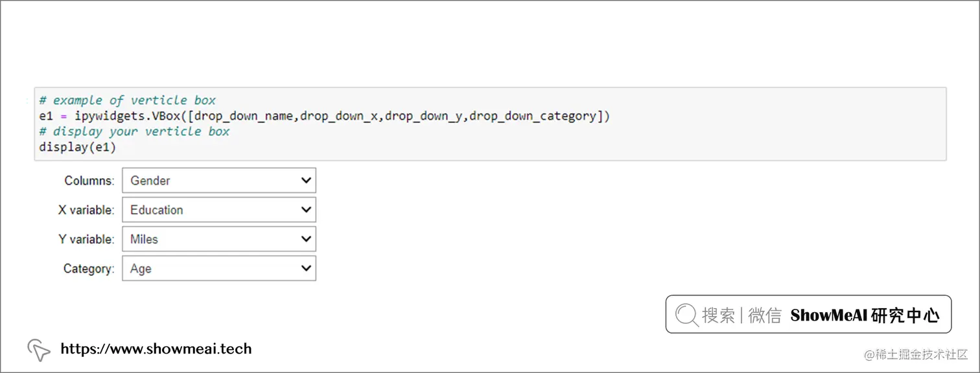
Task: Click the ipywidgets.VBox code line
Action: (324, 116)
